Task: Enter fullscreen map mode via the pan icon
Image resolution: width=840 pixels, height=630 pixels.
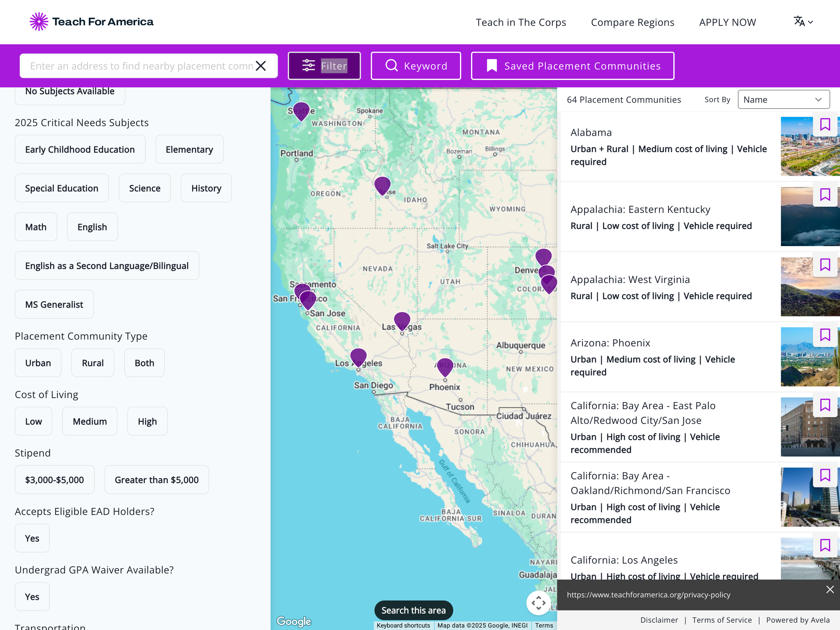Action: [x=539, y=603]
